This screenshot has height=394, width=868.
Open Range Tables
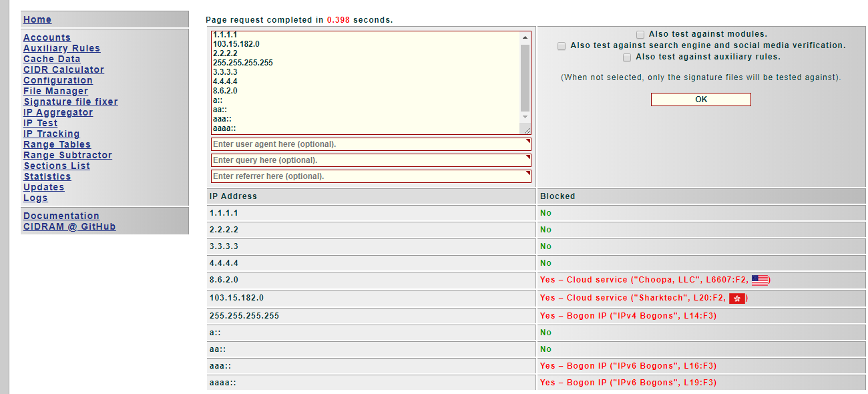(x=57, y=145)
